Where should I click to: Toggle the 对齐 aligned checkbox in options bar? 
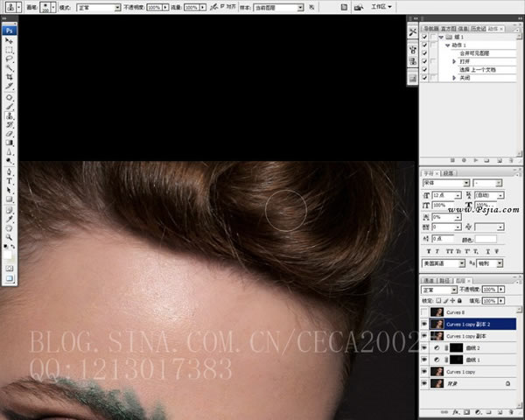222,6
